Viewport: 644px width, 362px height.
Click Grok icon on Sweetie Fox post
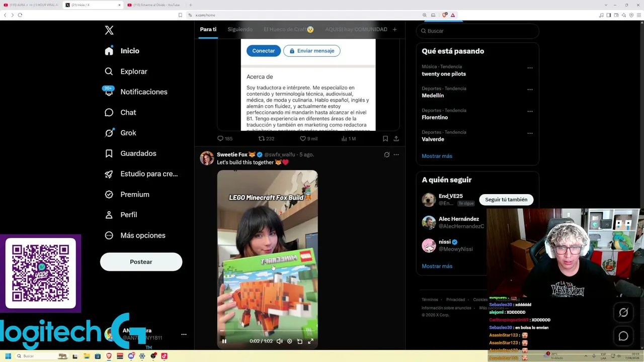pyautogui.click(x=386, y=155)
